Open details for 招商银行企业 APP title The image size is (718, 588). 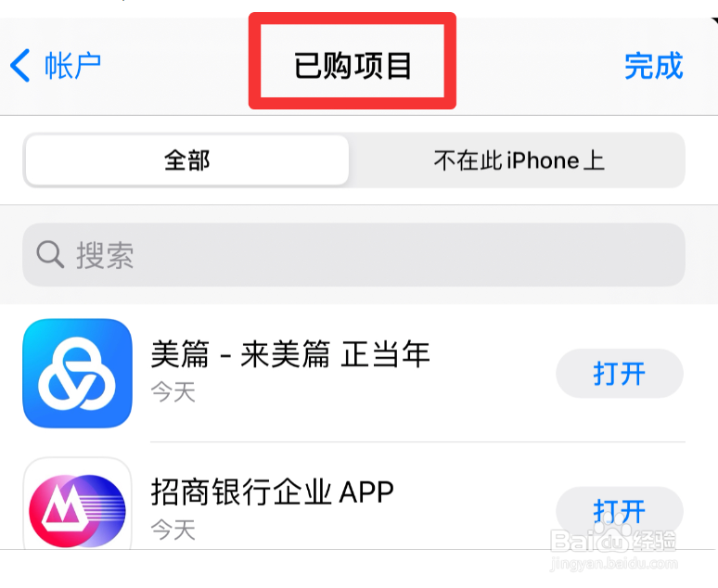click(x=273, y=492)
